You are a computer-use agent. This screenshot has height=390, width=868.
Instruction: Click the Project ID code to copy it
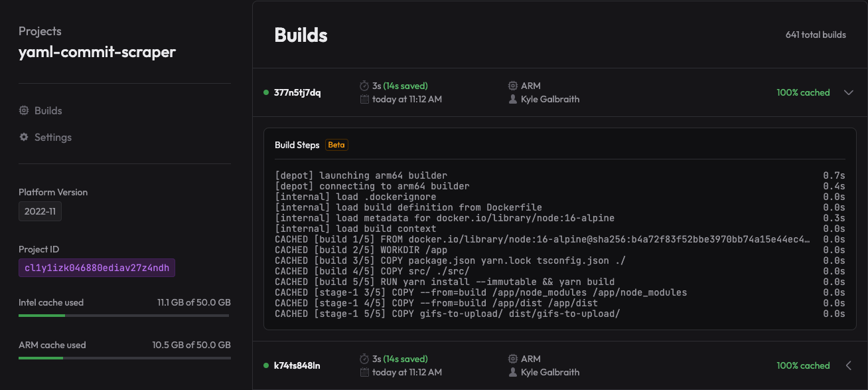pyautogui.click(x=97, y=268)
